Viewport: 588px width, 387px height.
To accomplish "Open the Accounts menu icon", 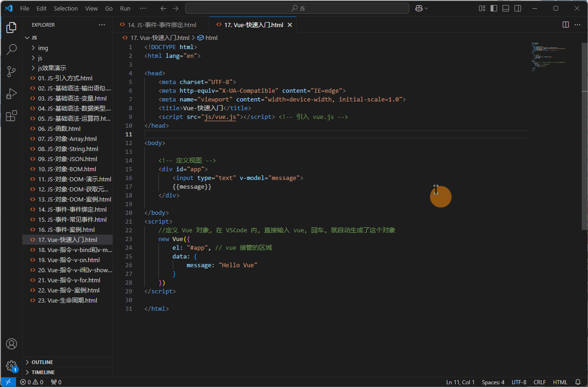I will pyautogui.click(x=11, y=344).
